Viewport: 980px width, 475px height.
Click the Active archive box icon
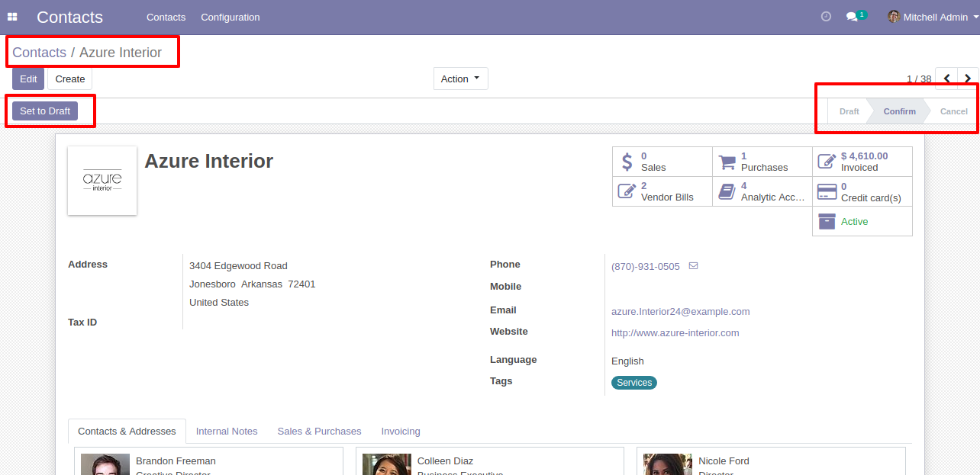tap(827, 221)
